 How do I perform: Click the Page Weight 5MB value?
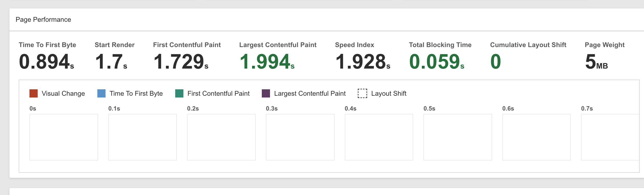[x=596, y=62]
